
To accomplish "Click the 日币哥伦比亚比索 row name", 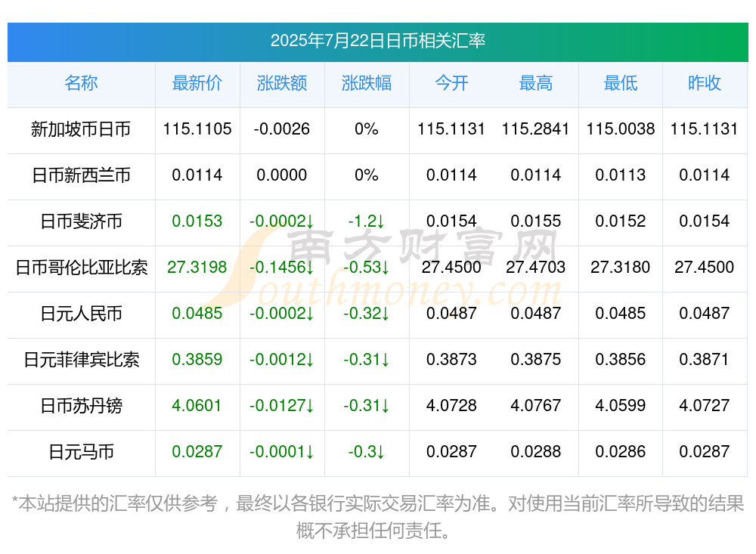I will (x=81, y=267).
